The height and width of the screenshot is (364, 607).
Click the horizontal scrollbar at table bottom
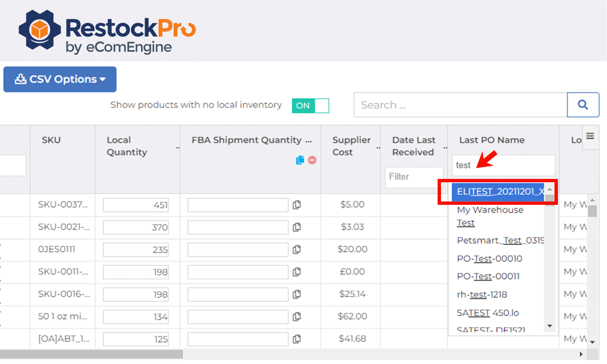(90, 354)
